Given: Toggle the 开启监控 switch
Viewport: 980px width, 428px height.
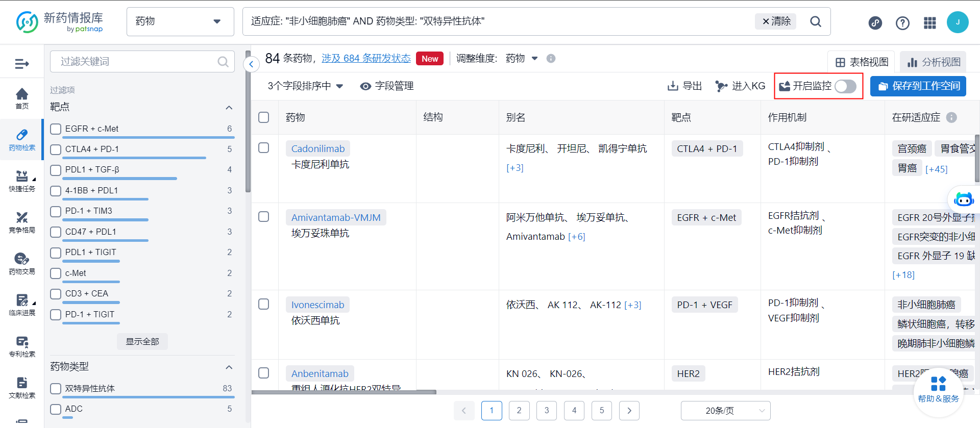Looking at the screenshot, I should (x=845, y=86).
